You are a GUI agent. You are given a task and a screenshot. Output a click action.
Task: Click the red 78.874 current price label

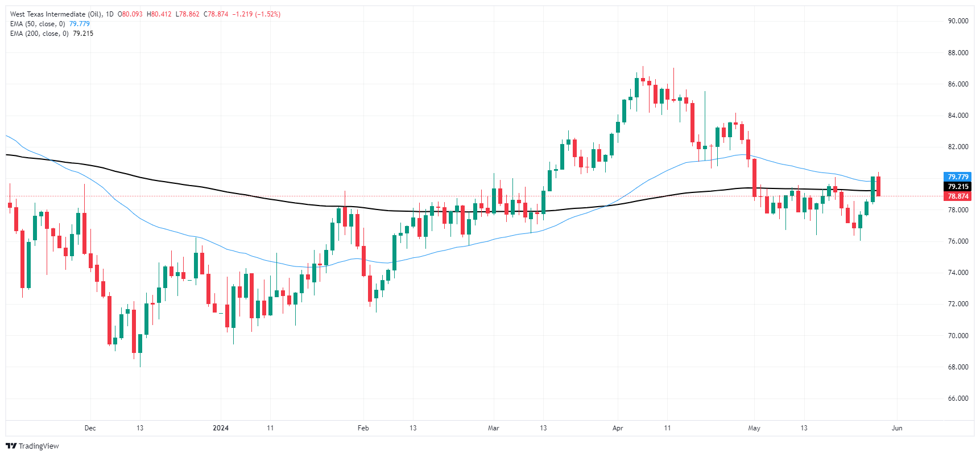(958, 196)
